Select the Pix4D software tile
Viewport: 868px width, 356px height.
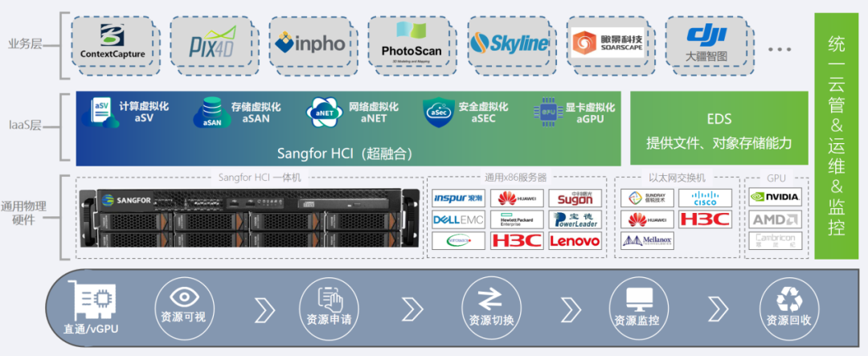[x=211, y=44]
